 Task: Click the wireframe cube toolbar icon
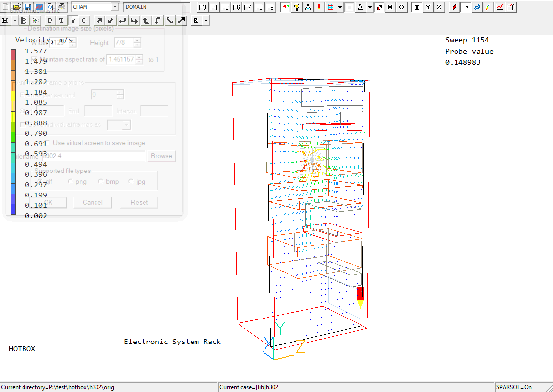511,7
